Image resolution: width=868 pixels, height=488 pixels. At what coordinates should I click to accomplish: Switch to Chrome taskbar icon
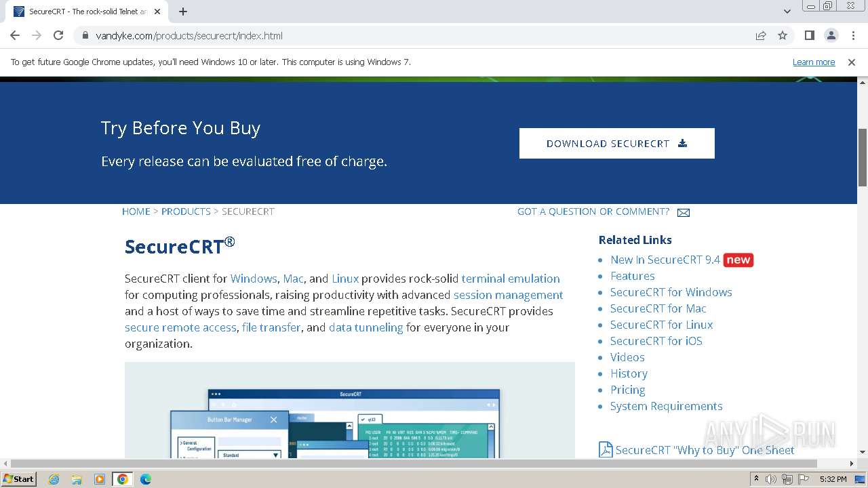[122, 479]
